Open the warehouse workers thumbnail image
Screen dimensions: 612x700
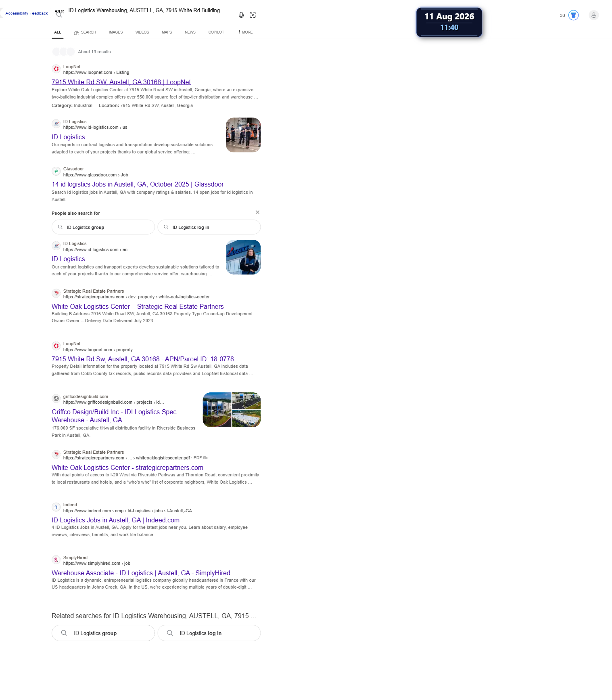click(x=243, y=135)
